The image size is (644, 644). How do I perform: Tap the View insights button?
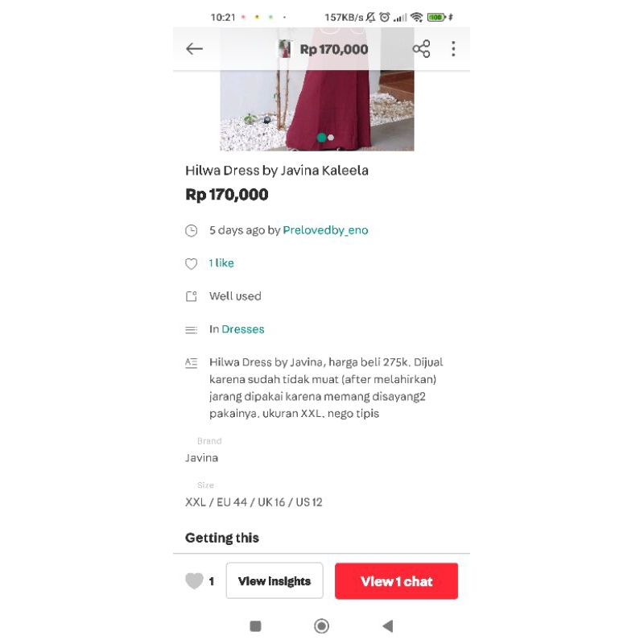(x=275, y=580)
